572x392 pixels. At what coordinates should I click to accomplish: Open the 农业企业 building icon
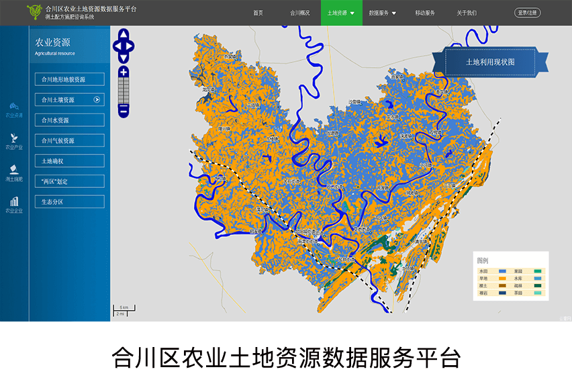tap(14, 202)
